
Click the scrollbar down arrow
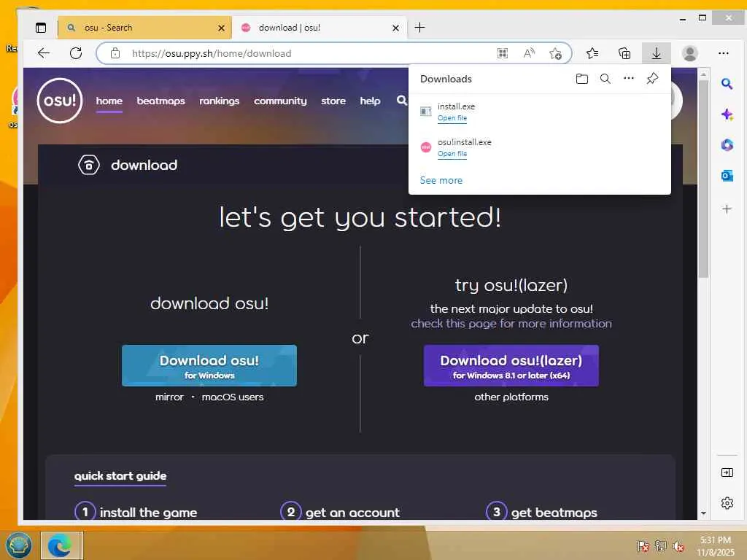click(x=703, y=513)
